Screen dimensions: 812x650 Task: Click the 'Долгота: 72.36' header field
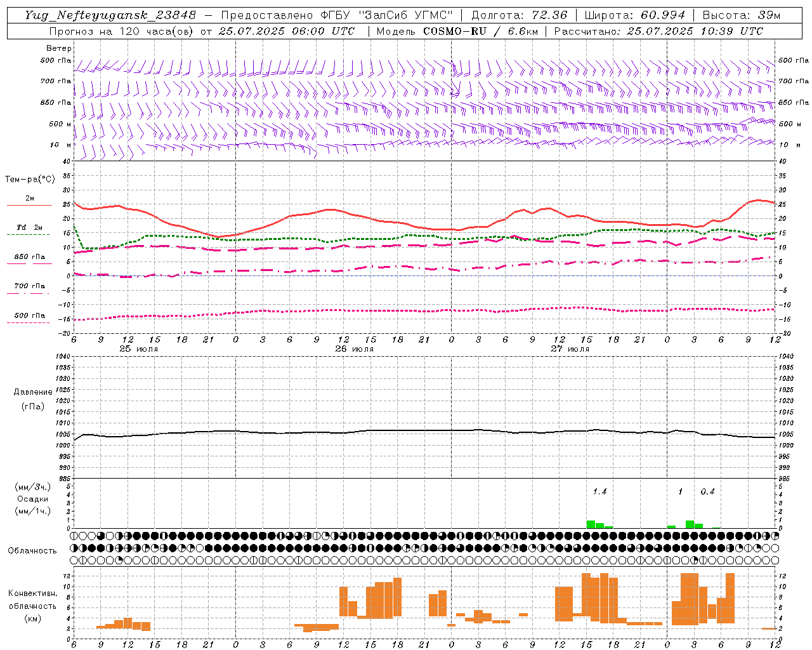(x=520, y=15)
